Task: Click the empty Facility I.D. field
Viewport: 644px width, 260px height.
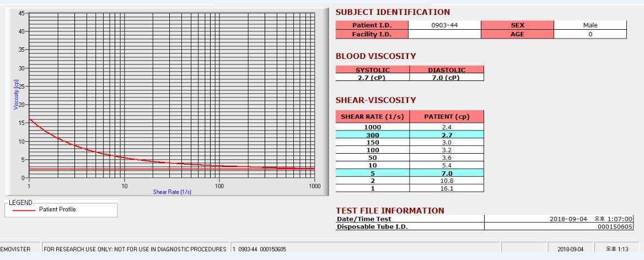Action: [444, 35]
